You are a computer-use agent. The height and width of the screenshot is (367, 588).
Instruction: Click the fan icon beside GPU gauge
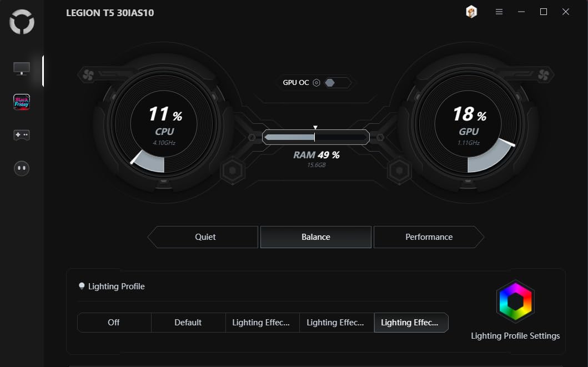[544, 74]
